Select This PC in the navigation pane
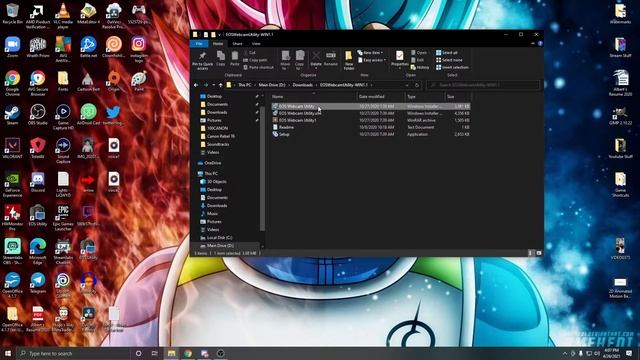Viewport: 640px width, 360px height. (211, 173)
